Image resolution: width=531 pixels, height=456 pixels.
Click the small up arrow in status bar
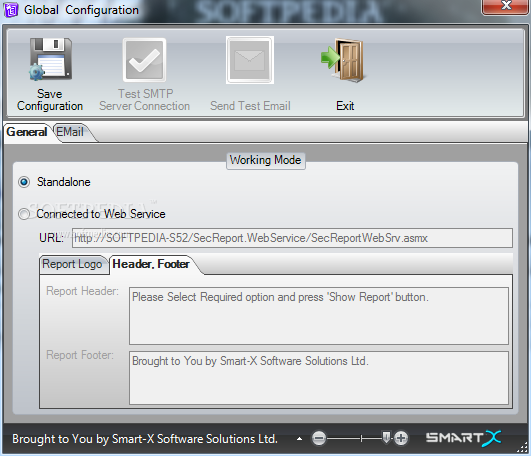pyautogui.click(x=299, y=439)
